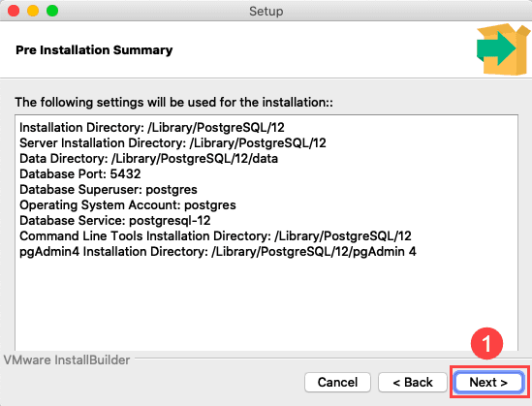Select the Database Superuser postgres line

pos(109,190)
